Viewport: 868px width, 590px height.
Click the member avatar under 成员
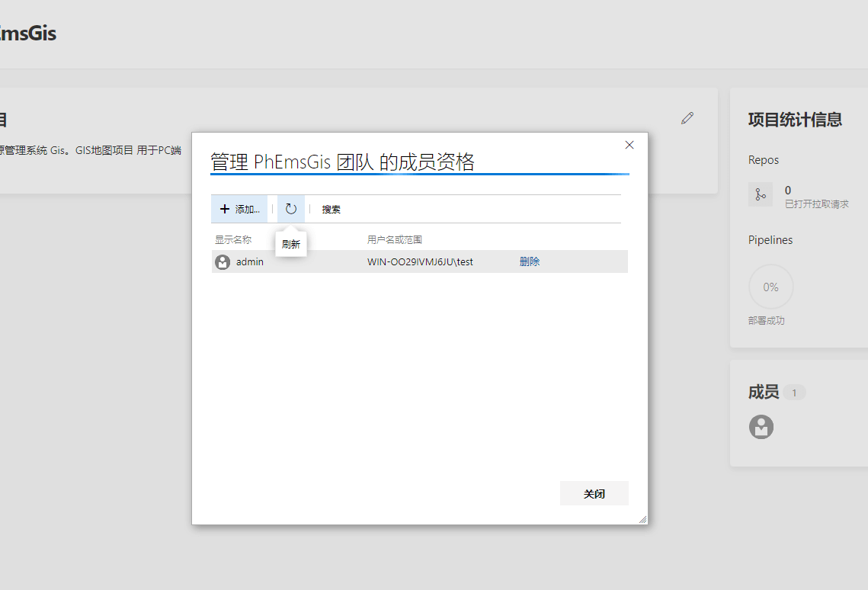coord(761,427)
